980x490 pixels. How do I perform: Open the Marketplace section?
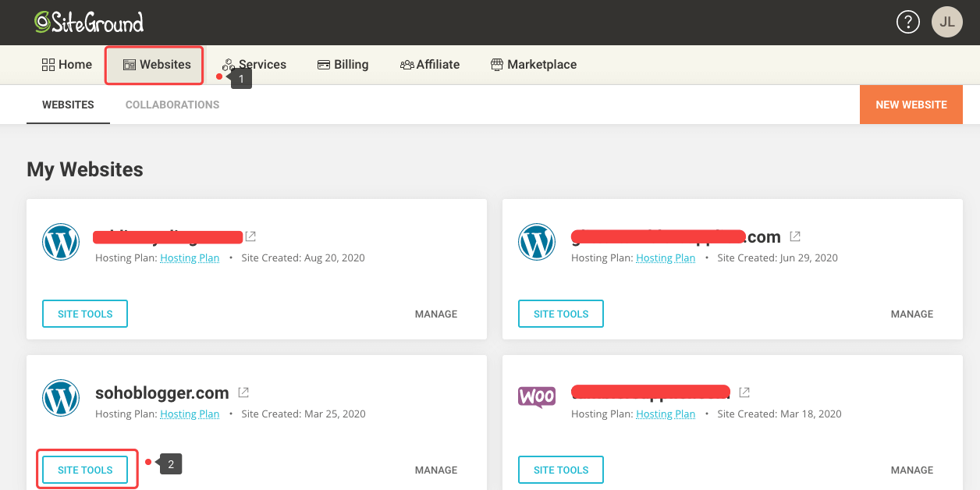534,65
